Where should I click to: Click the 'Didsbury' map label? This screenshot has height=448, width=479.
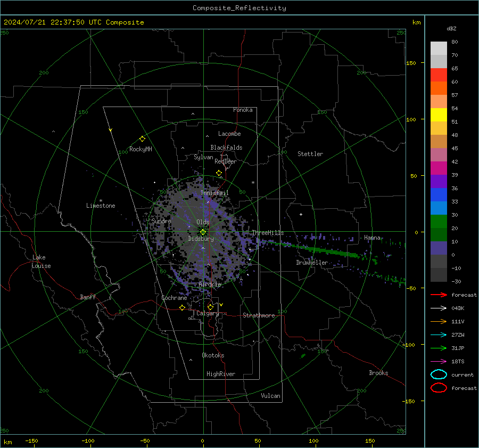click(201, 239)
